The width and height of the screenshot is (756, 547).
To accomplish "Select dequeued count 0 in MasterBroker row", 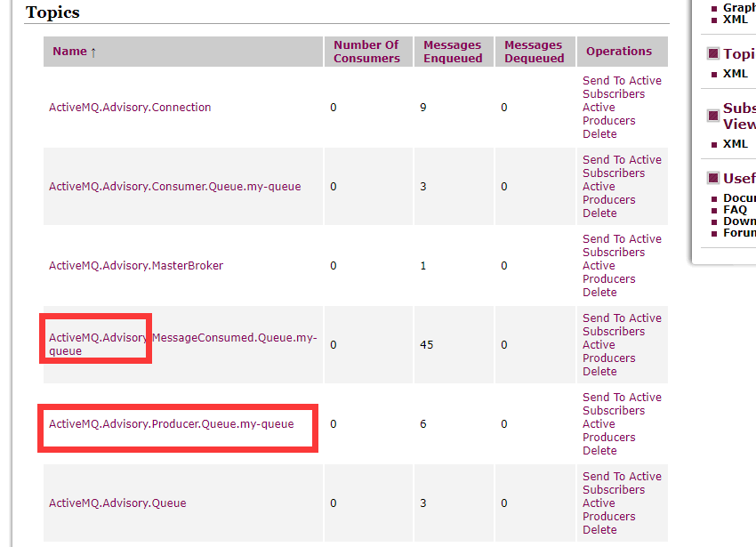I will [x=503, y=265].
